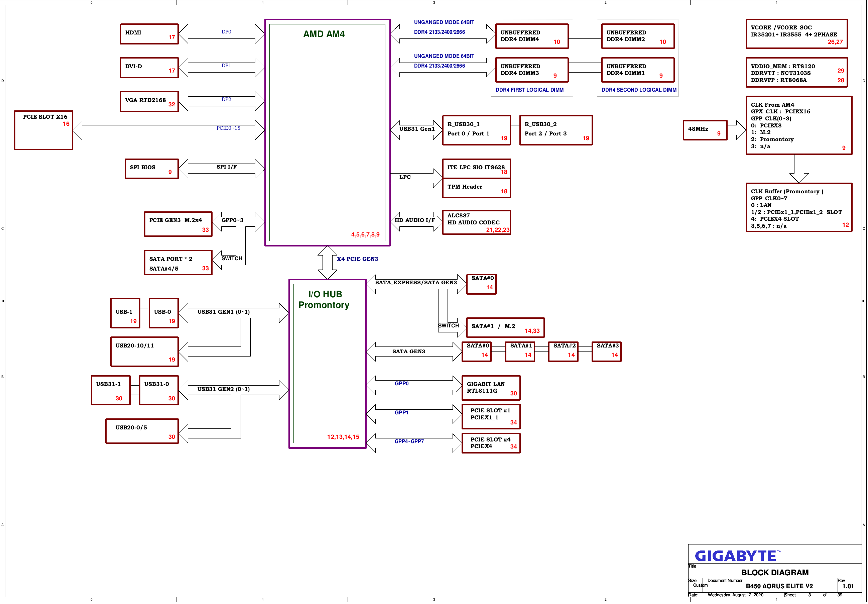868x604 pixels.
Task: Click the AMD AM4 processor block
Action: pos(323,132)
